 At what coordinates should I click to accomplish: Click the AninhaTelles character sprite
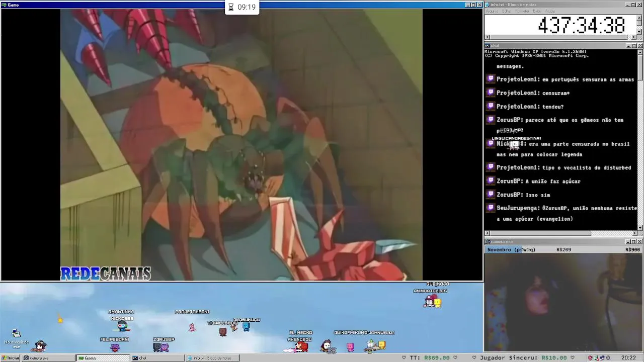tap(429, 301)
